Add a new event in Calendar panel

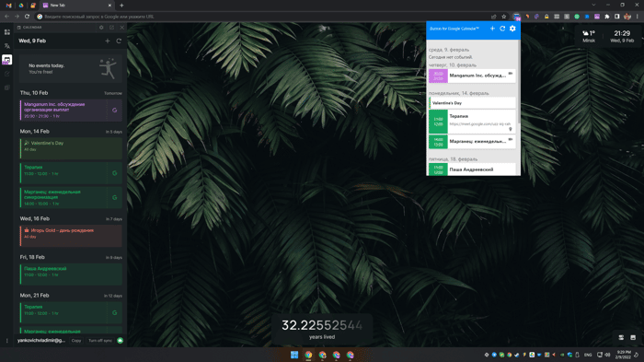[x=108, y=41]
